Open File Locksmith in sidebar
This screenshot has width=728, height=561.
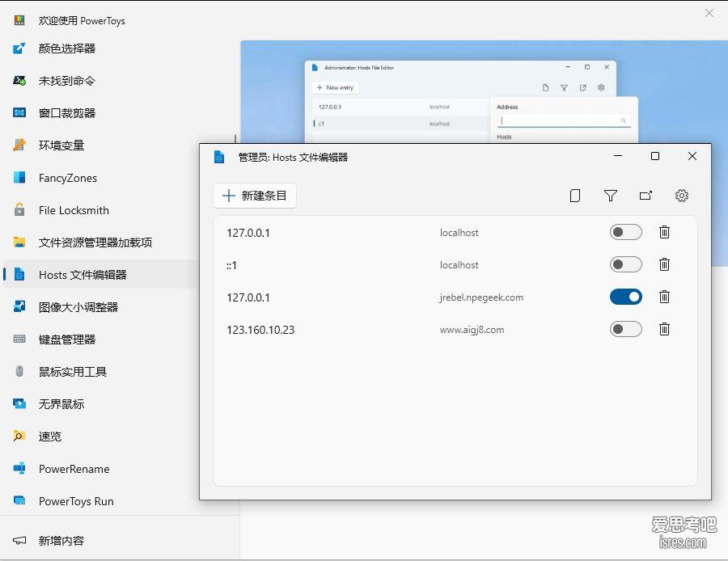74,211
